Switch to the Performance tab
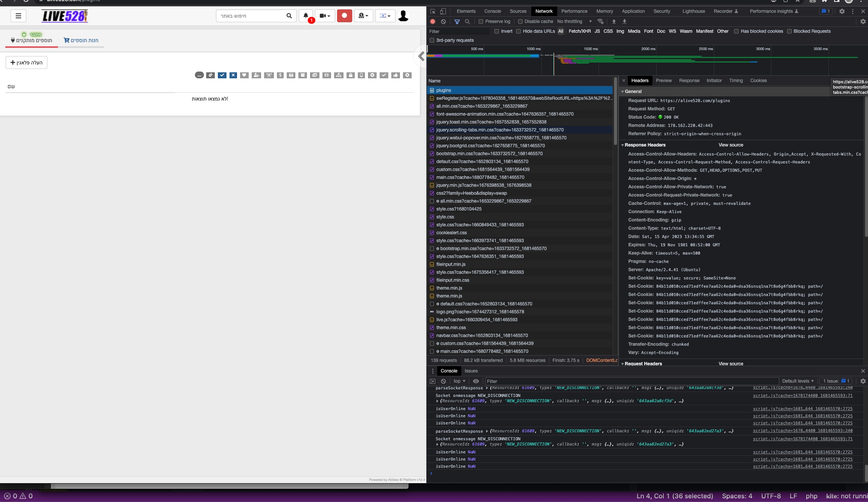 (575, 11)
